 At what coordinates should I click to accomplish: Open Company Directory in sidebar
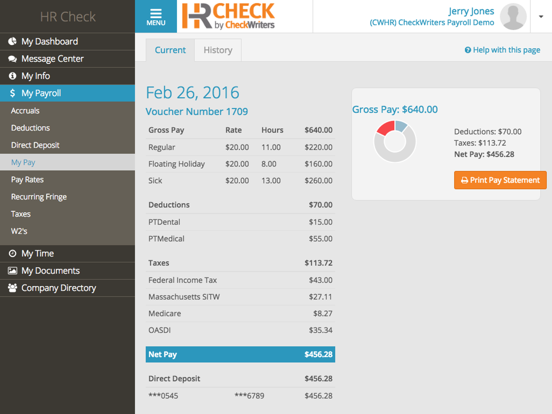67,288
